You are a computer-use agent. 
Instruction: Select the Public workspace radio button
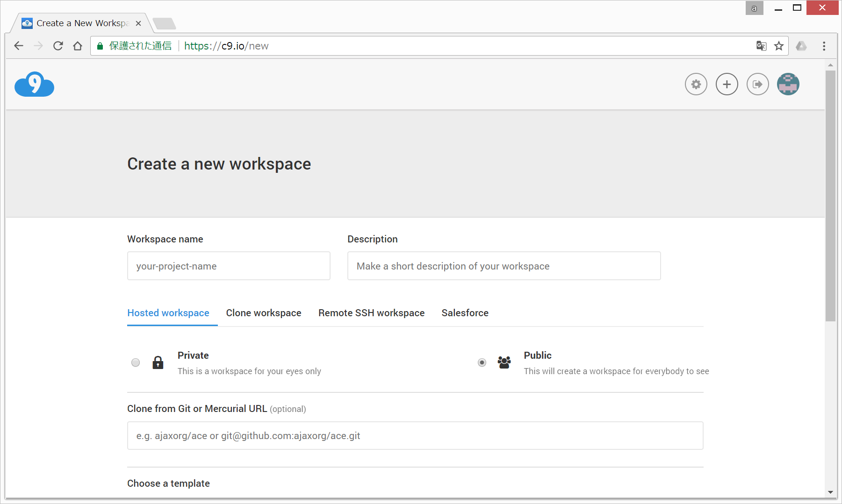click(x=482, y=362)
